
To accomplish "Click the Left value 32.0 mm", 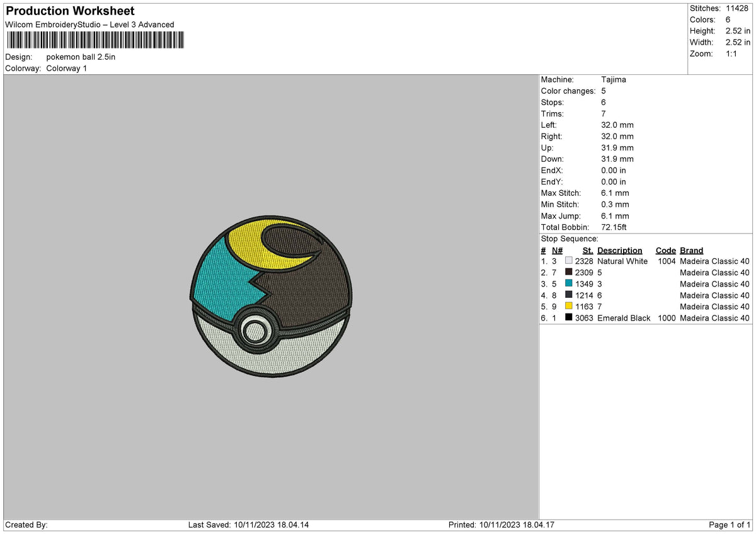I will (617, 125).
